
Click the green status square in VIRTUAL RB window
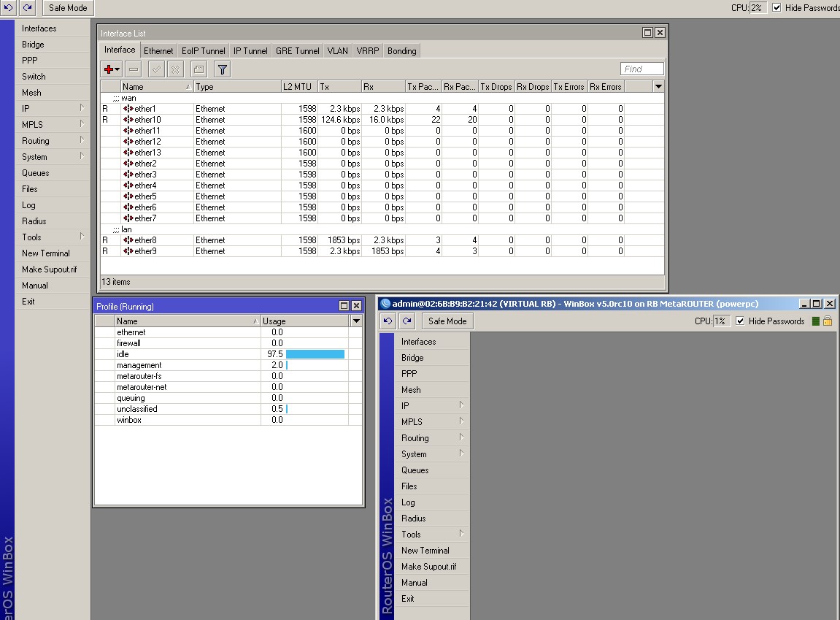point(816,321)
